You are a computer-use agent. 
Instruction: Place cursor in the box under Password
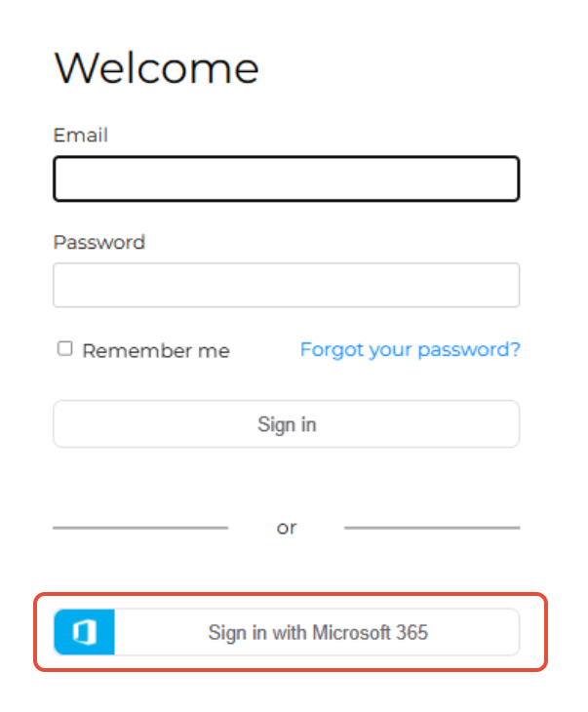point(287,285)
